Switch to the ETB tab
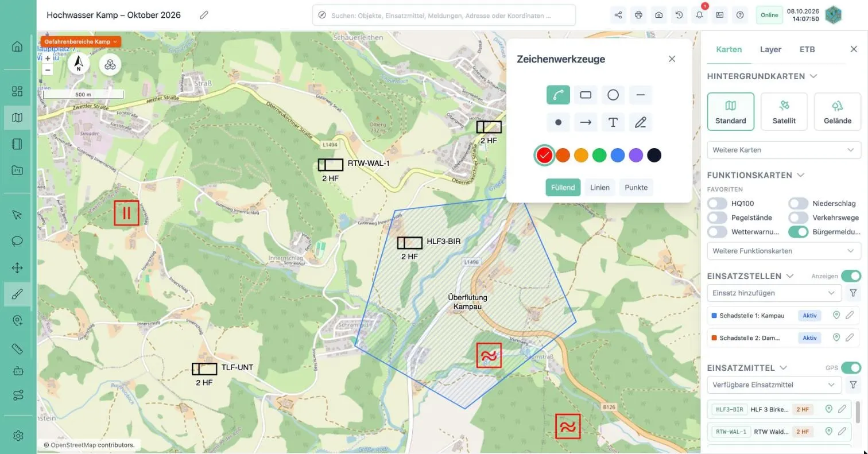868x454 pixels. coord(807,49)
